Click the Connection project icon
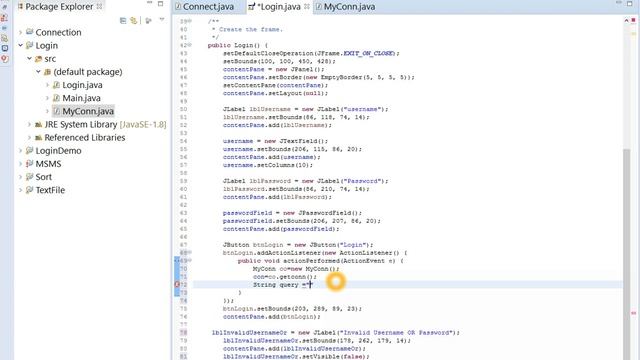This screenshot has height=360, width=640. point(29,32)
